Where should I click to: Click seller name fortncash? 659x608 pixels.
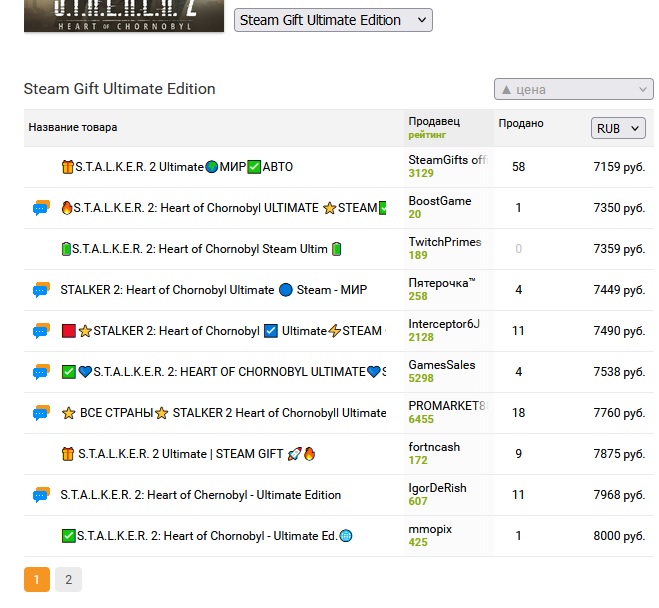tap(434, 447)
